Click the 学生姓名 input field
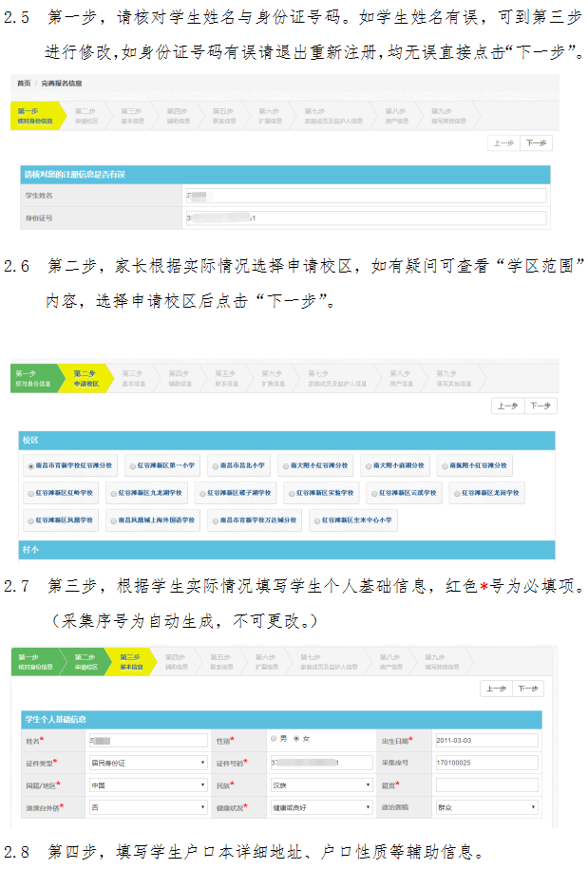Image resolution: width=588 pixels, height=869 pixels. pos(366,196)
